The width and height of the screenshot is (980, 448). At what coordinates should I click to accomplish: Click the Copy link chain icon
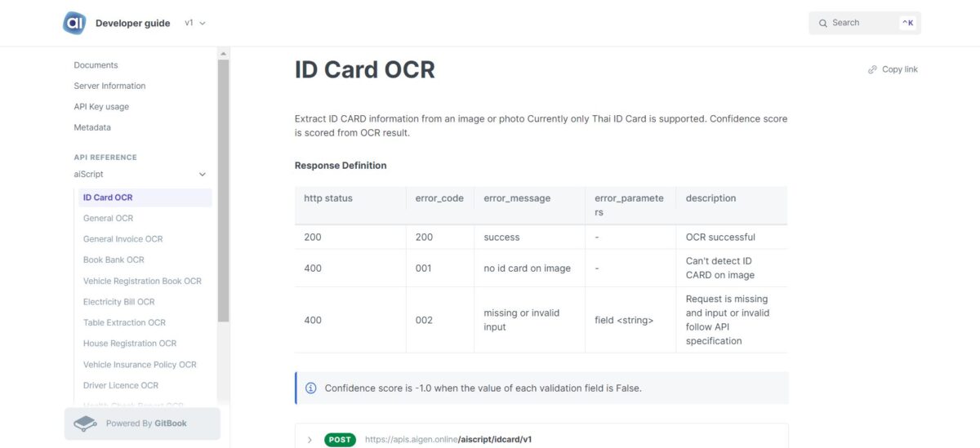[x=872, y=70]
